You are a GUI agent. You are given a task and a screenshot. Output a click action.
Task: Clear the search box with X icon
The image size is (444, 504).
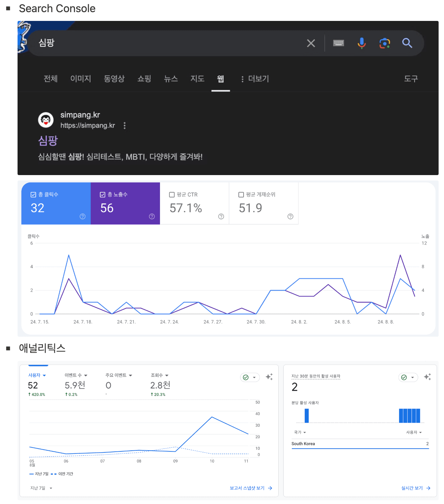[311, 43]
